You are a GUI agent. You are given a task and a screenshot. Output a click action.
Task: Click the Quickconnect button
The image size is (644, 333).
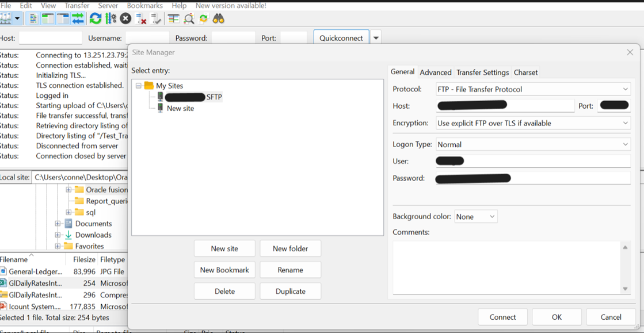tap(341, 38)
